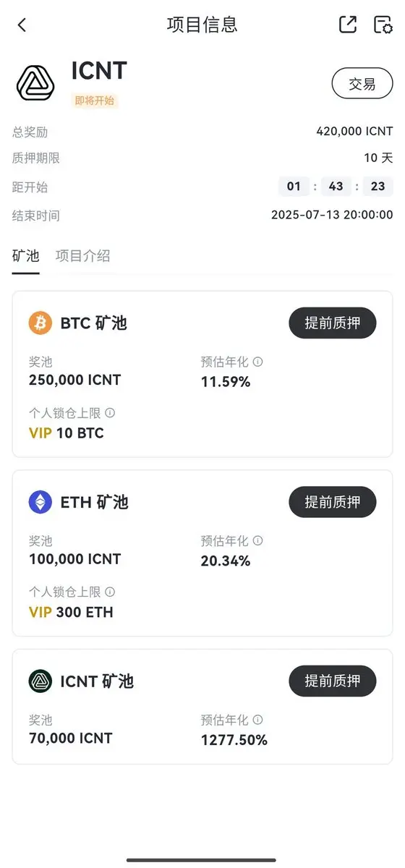
Task: Go back using the left arrow
Action: pos(22,25)
